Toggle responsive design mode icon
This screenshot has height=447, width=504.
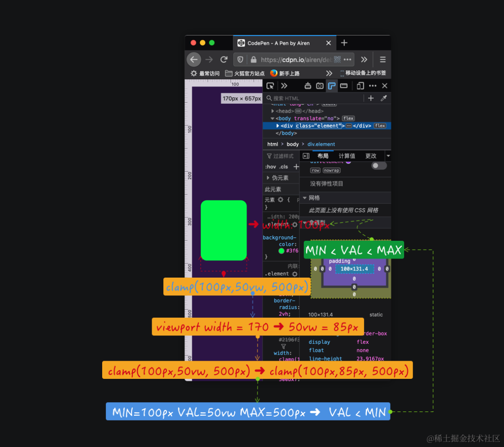(360, 86)
